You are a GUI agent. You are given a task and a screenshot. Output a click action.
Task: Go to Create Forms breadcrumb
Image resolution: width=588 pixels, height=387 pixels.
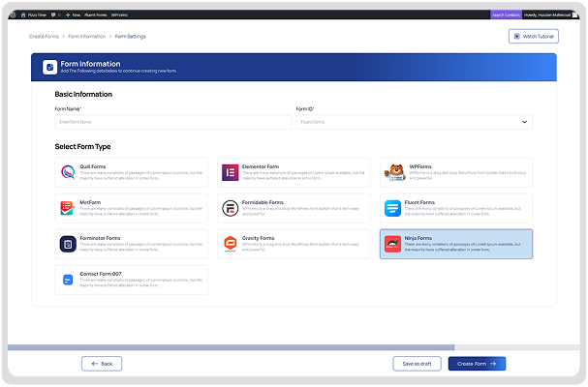[x=44, y=37]
